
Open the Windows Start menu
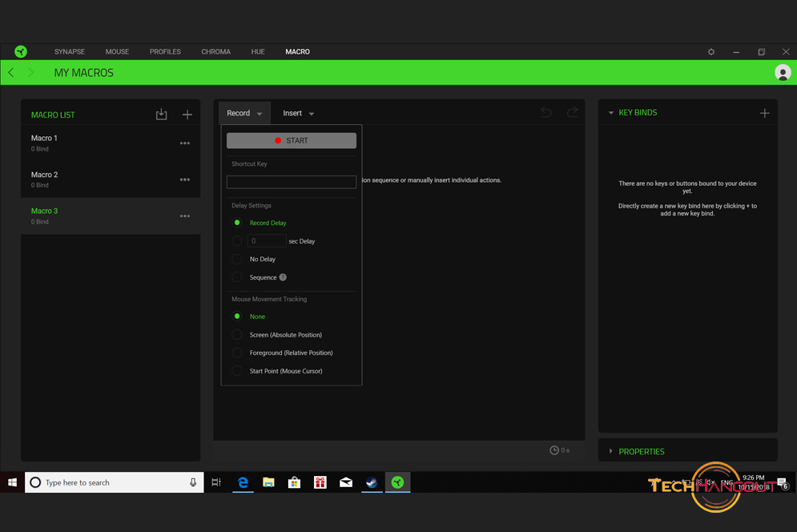point(12,482)
